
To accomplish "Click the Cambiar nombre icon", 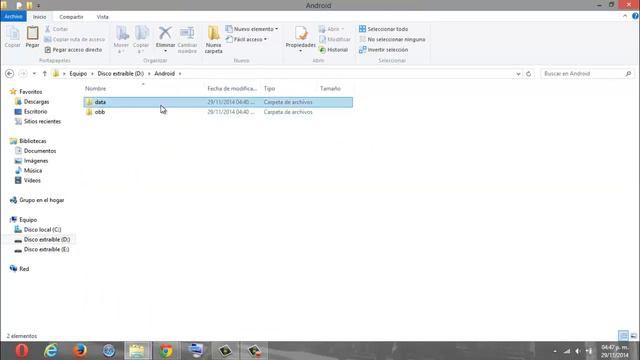I will [187, 39].
